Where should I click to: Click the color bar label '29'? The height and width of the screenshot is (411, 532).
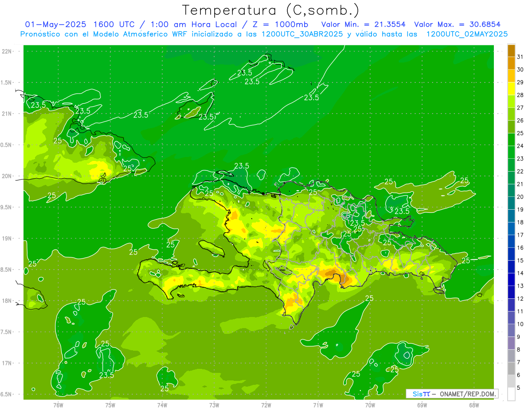pyautogui.click(x=520, y=82)
